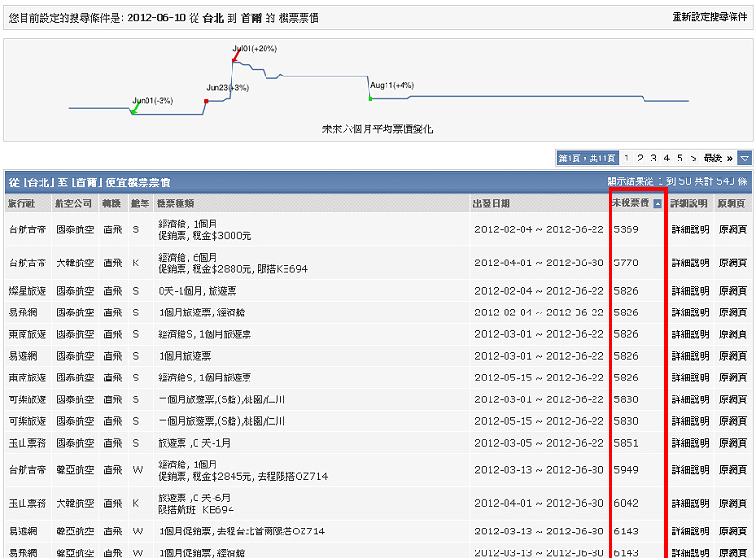Go to results page 4
Screen dimensions: 756x558
(x=667, y=158)
